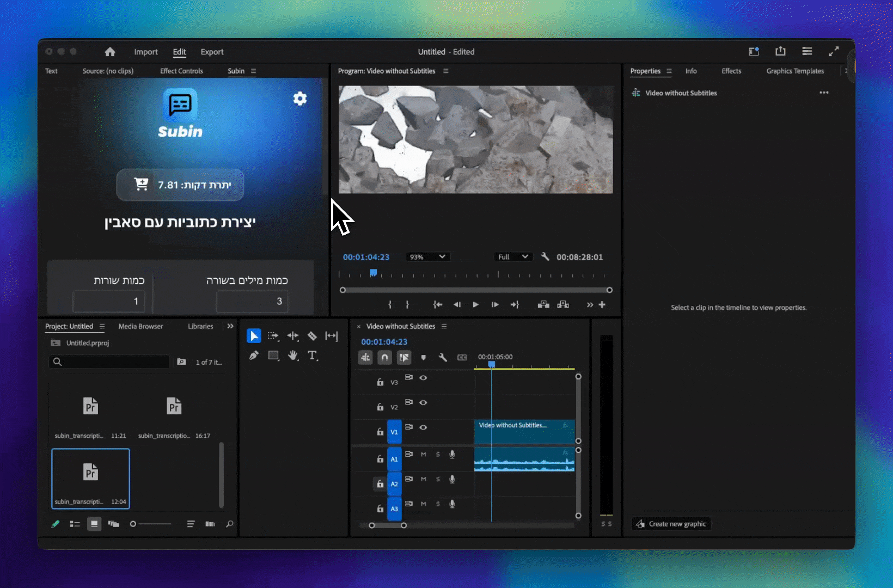
Task: Open the Properties panel menu
Action: pyautogui.click(x=669, y=71)
